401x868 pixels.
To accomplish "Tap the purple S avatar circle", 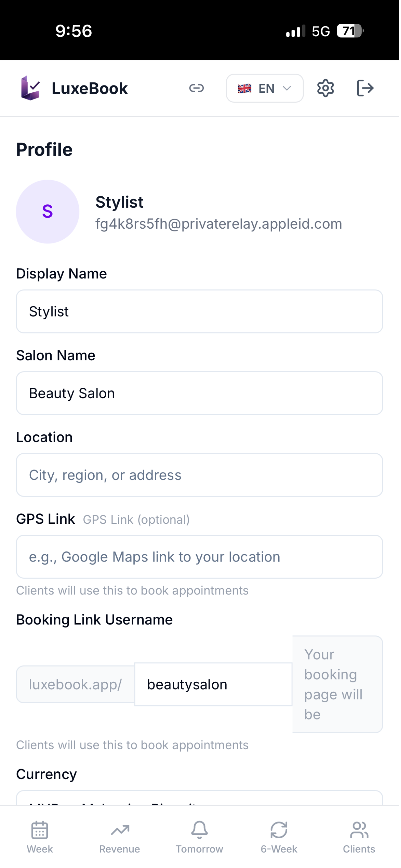I will click(48, 212).
